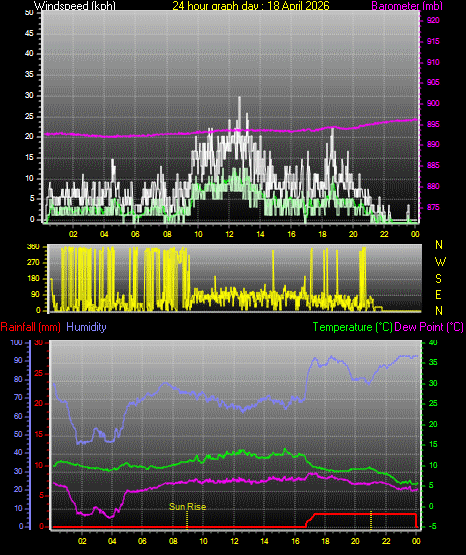466x555 pixels.
Task: Click the barometer scale value 895
Action: coord(433,124)
